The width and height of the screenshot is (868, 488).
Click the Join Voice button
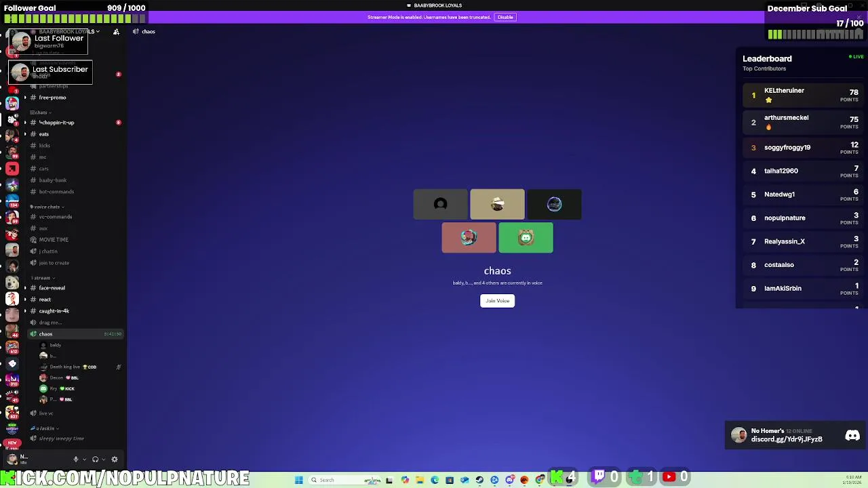(497, 301)
